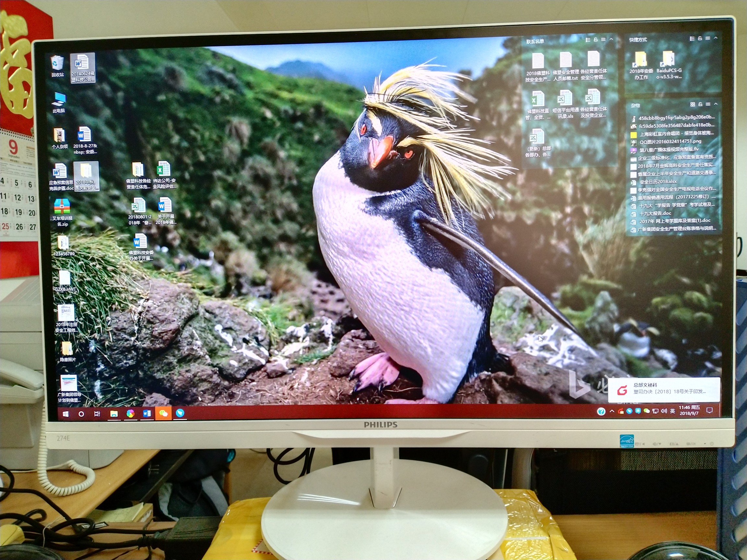This screenshot has width=747, height=560.
Task: Open the hamburger menu of the 快捷方式 fence
Action: pos(707,39)
